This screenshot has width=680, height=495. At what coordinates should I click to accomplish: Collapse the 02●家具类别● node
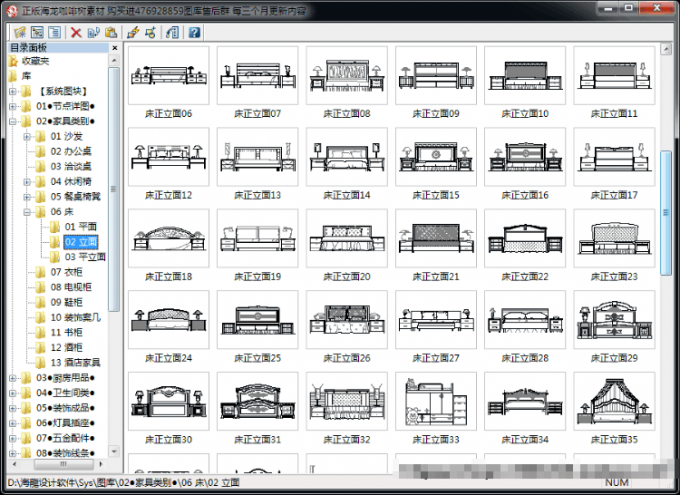13,121
